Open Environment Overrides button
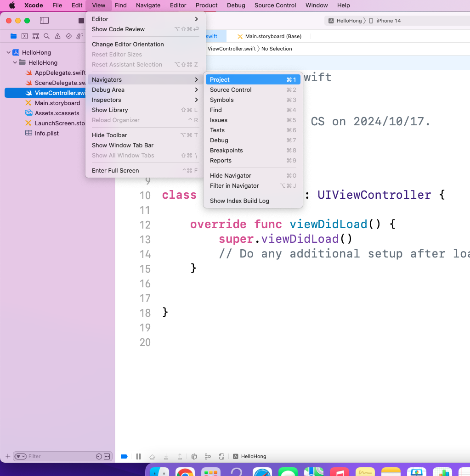 [221, 456]
